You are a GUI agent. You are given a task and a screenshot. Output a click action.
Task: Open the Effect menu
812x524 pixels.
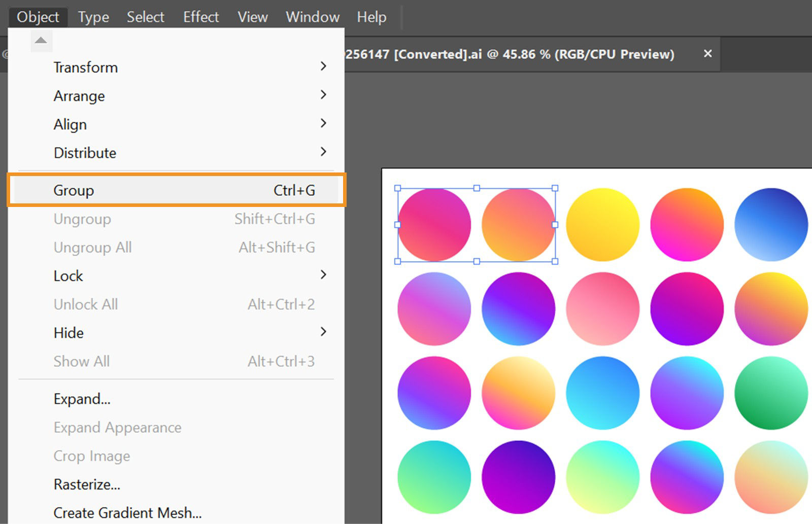point(200,17)
